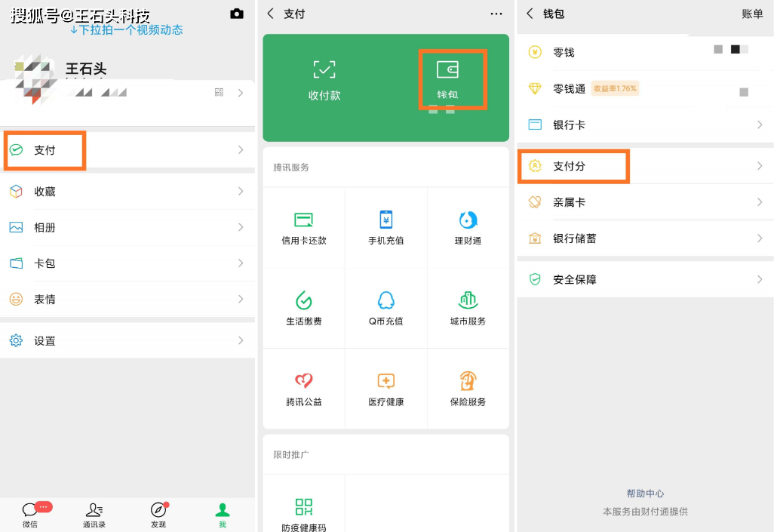774x532 pixels.
Task: Tap the three-dot more options menu
Action: [496, 14]
